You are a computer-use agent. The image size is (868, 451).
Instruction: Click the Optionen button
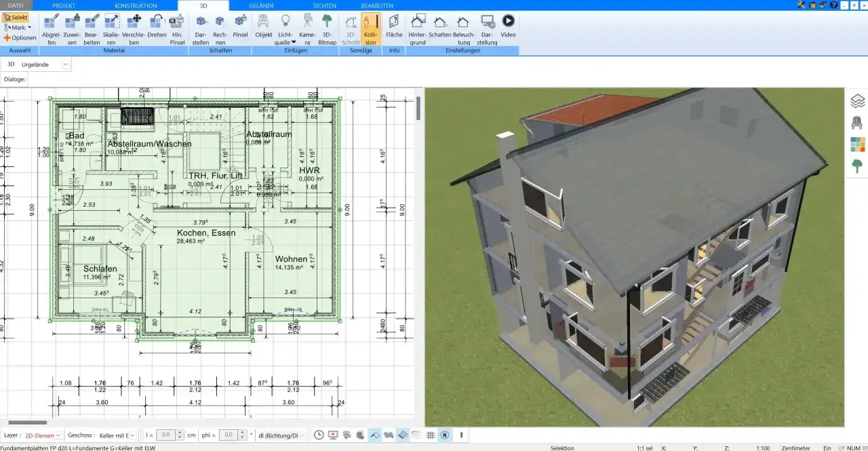point(20,38)
